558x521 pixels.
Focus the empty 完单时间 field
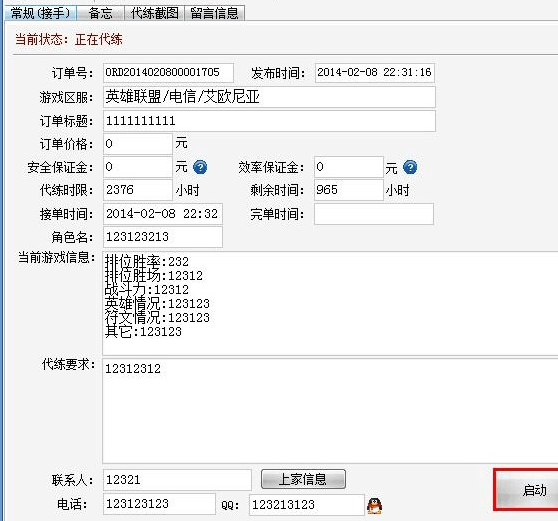(x=374, y=214)
